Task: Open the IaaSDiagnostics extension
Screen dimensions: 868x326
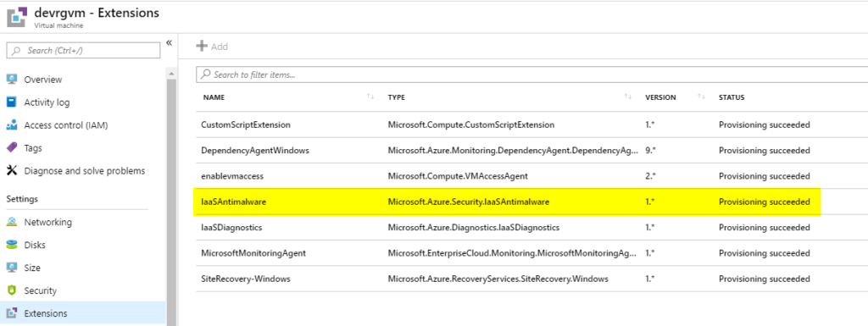Action: point(531,227)
